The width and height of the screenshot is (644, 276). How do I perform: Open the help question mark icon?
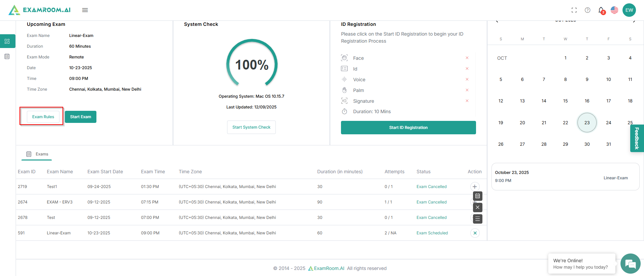588,10
